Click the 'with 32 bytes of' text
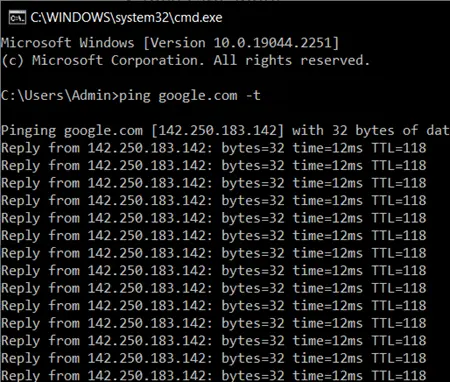The image size is (450, 382). click(355, 130)
